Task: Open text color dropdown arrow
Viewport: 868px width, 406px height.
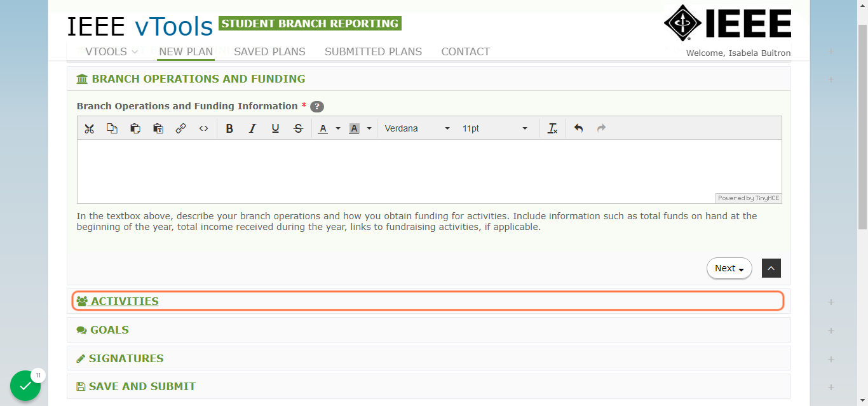Action: (x=338, y=128)
